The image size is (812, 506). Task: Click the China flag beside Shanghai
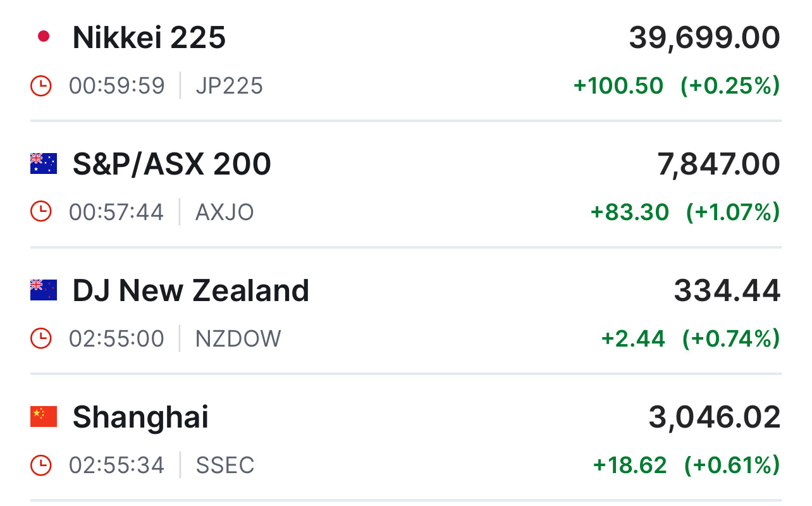(44, 416)
